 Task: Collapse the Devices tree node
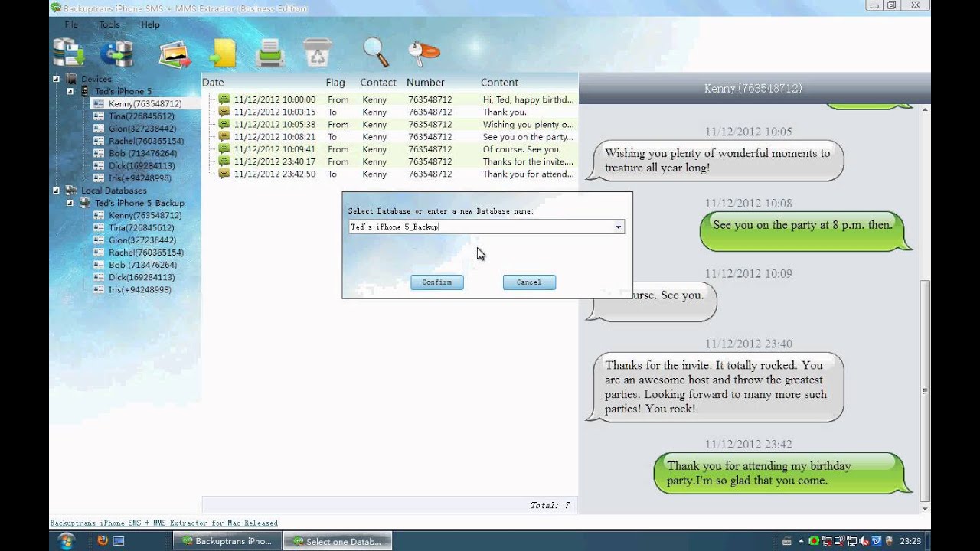[x=57, y=79]
